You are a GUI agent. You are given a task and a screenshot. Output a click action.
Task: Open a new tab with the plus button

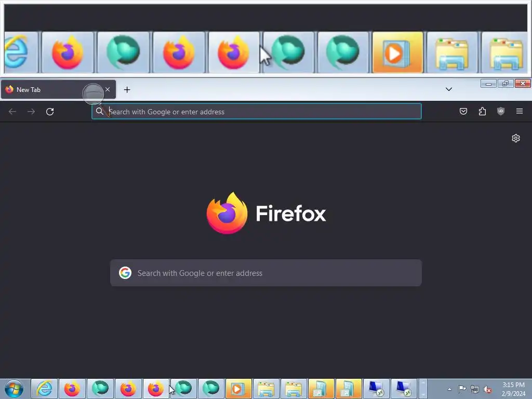point(127,89)
